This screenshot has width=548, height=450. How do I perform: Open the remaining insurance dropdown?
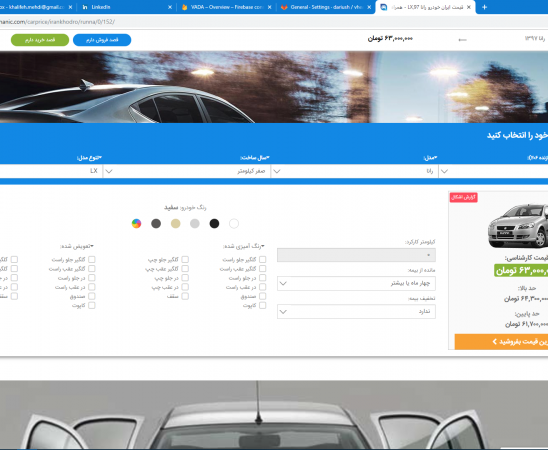click(356, 283)
